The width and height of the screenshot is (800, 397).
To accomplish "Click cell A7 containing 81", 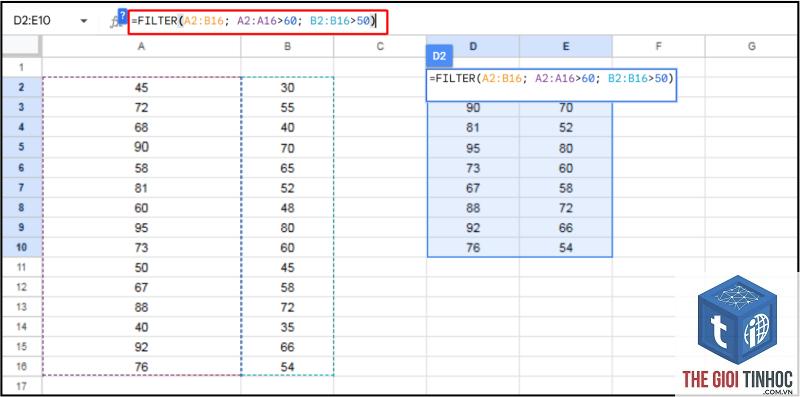I will point(141,188).
